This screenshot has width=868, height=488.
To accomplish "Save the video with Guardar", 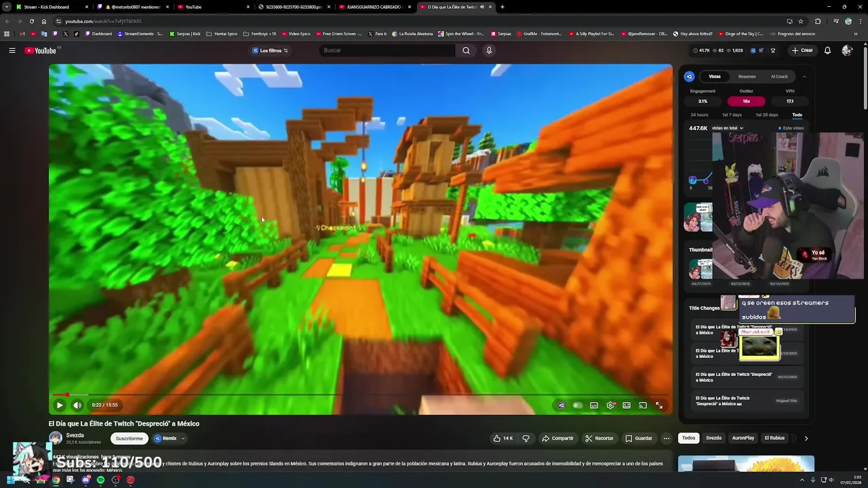I will coord(639,439).
